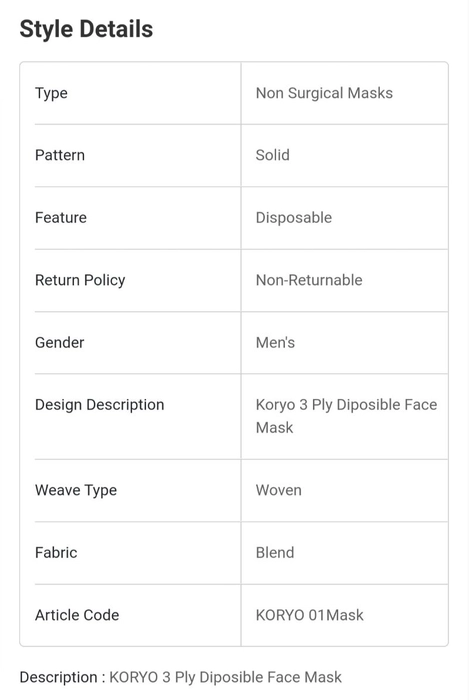The image size is (469, 700).
Task: Click Koryo 3 Ply Diposible Face Mask value
Action: (346, 416)
